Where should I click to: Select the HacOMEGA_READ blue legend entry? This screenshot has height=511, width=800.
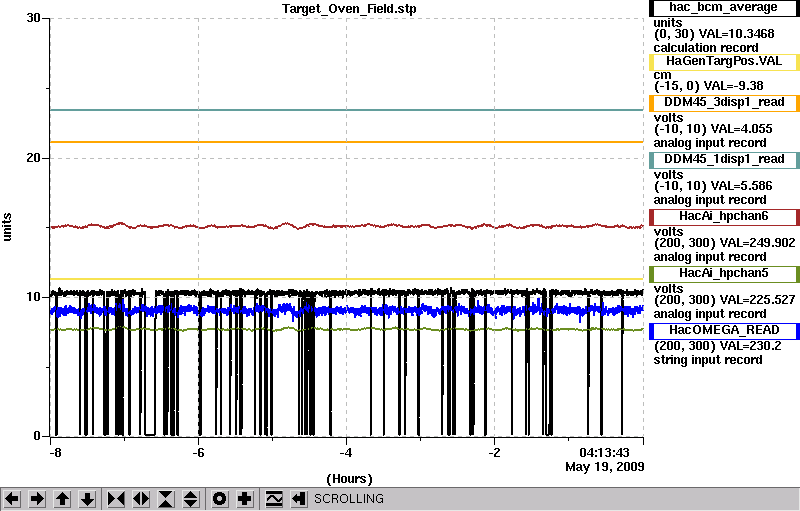click(x=724, y=330)
